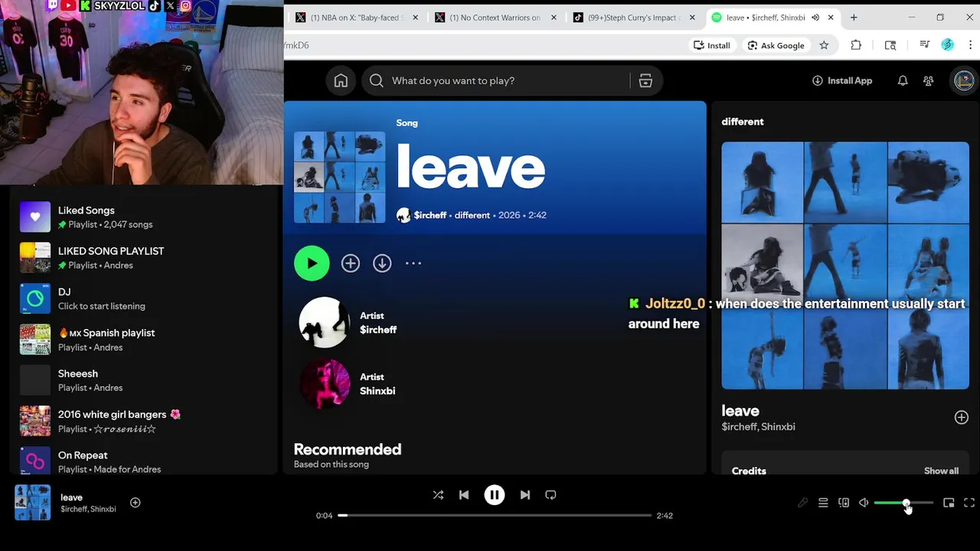Open artist $ircheff from artist list
The width and height of the screenshot is (980, 551).
coord(378,330)
